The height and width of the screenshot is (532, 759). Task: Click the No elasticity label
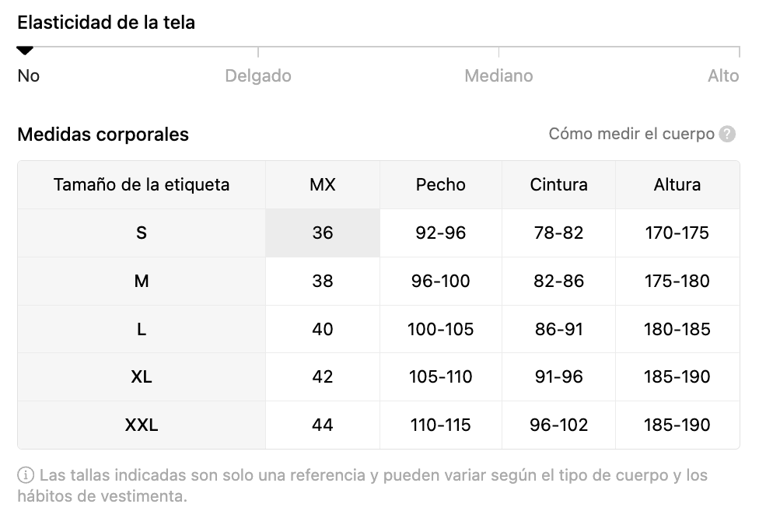[29, 76]
